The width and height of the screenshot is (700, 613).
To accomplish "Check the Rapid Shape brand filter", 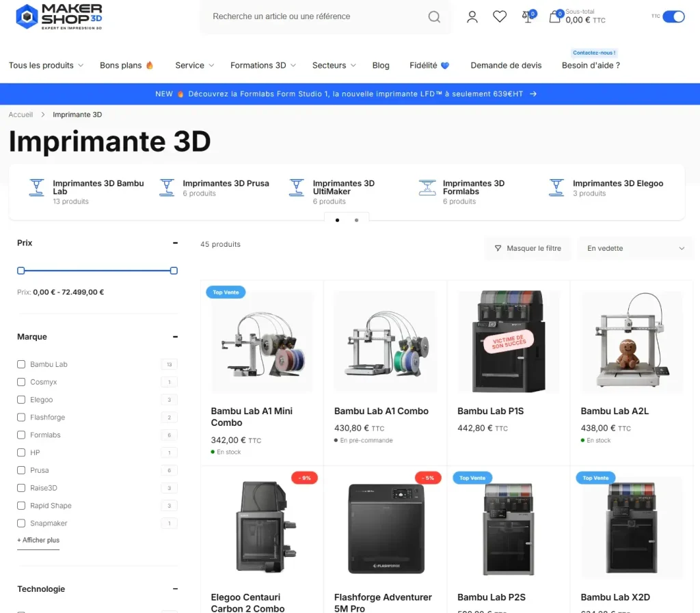I will pos(21,506).
